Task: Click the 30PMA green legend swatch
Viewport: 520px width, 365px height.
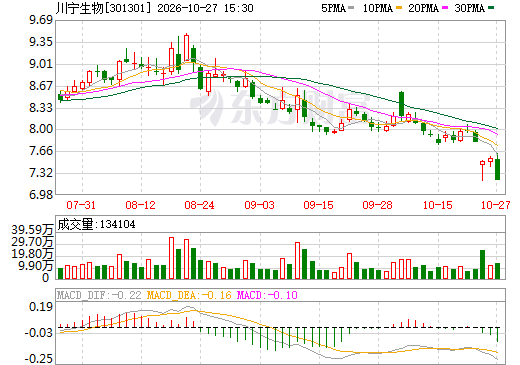Action: click(491, 8)
